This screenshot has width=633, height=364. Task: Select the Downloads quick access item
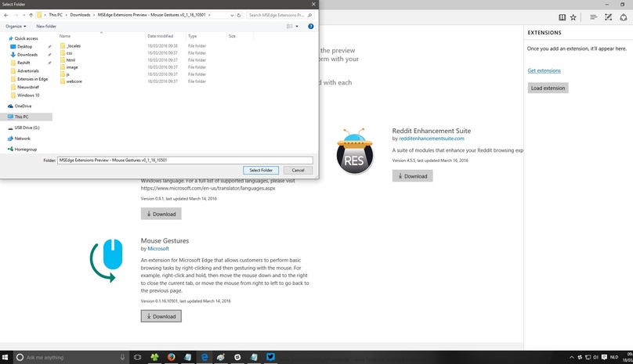[27, 55]
